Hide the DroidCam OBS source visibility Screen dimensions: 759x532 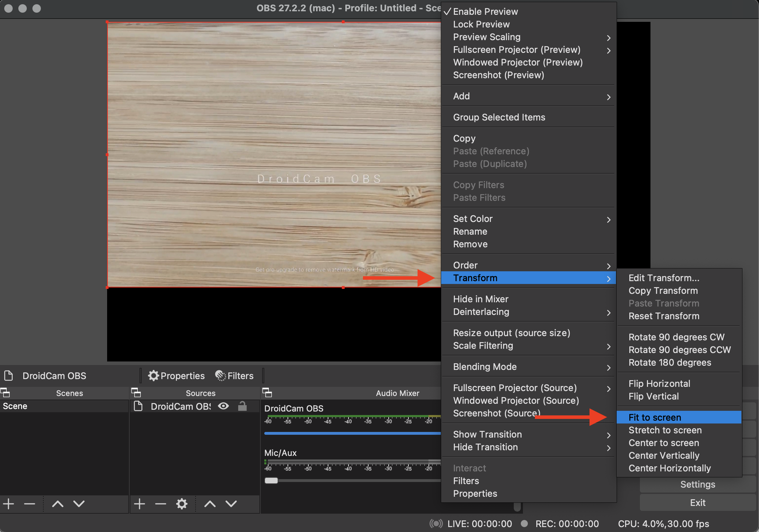(223, 406)
